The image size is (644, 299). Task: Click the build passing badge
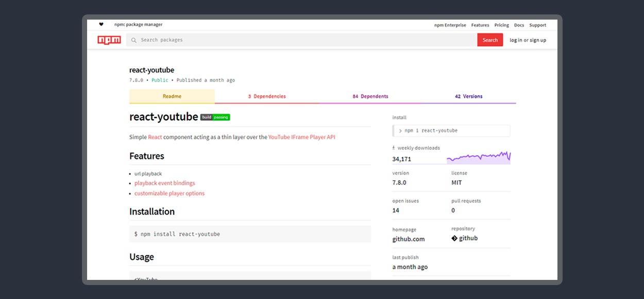pos(215,117)
